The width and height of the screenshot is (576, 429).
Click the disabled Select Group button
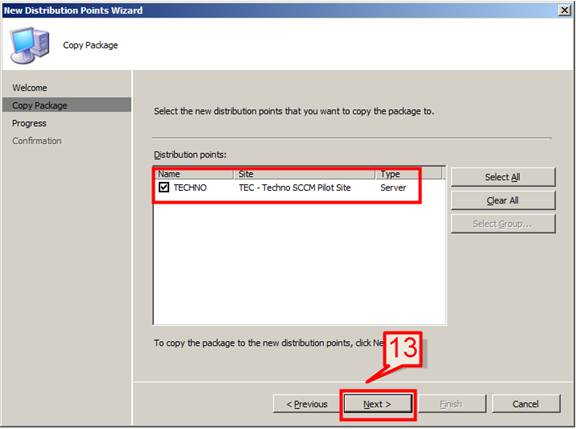(x=503, y=224)
